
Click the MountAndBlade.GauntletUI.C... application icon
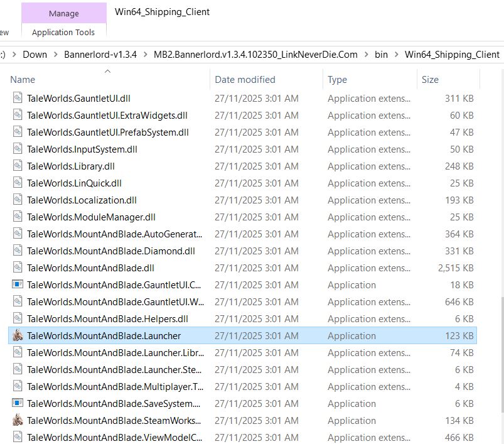(x=18, y=284)
